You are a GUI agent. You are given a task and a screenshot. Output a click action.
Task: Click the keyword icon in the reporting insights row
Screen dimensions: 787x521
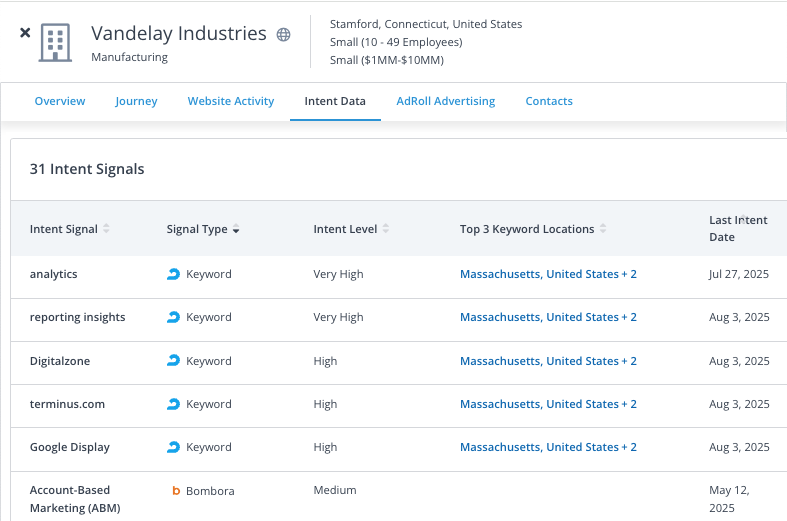[174, 317]
